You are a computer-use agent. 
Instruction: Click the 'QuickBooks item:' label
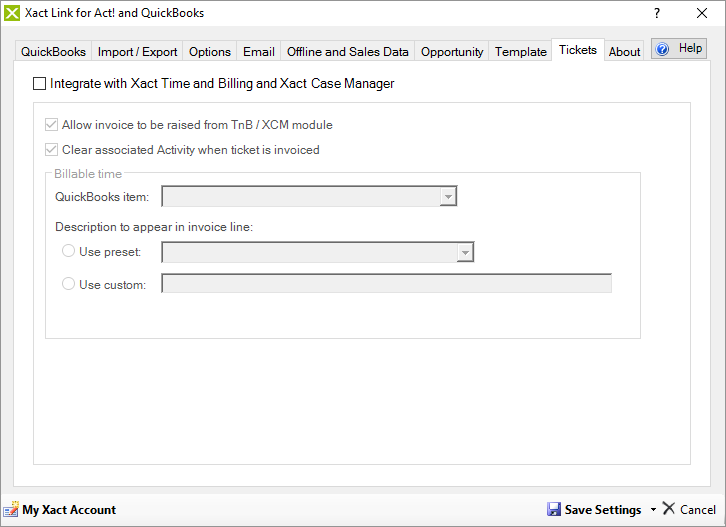coord(102,197)
